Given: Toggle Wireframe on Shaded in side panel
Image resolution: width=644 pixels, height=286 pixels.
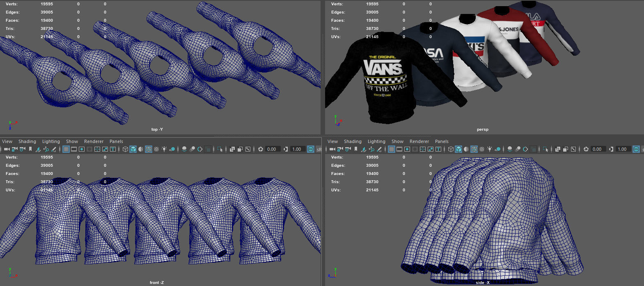Looking at the screenshot, I should [x=474, y=149].
